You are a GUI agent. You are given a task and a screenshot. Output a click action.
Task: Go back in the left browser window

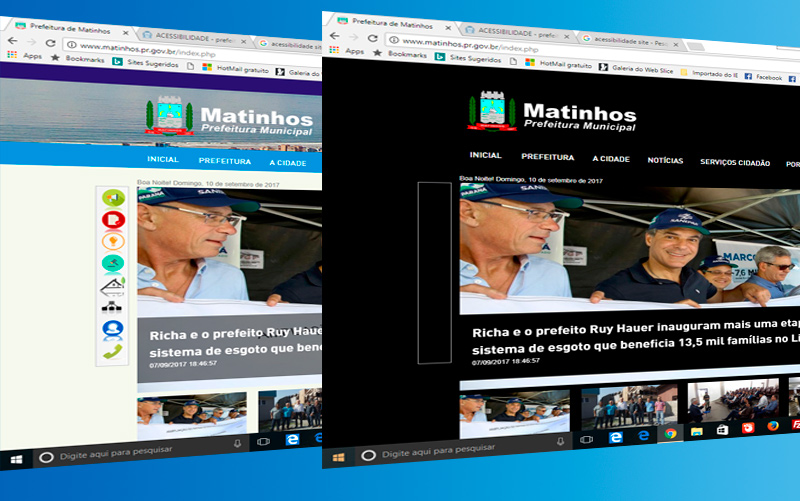click(x=13, y=41)
